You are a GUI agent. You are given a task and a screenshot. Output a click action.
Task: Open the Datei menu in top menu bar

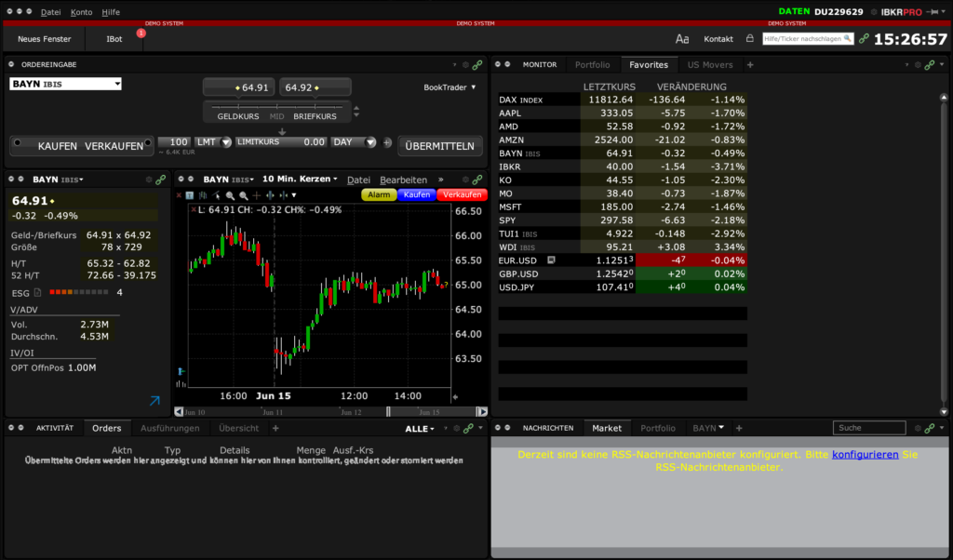[x=50, y=12]
